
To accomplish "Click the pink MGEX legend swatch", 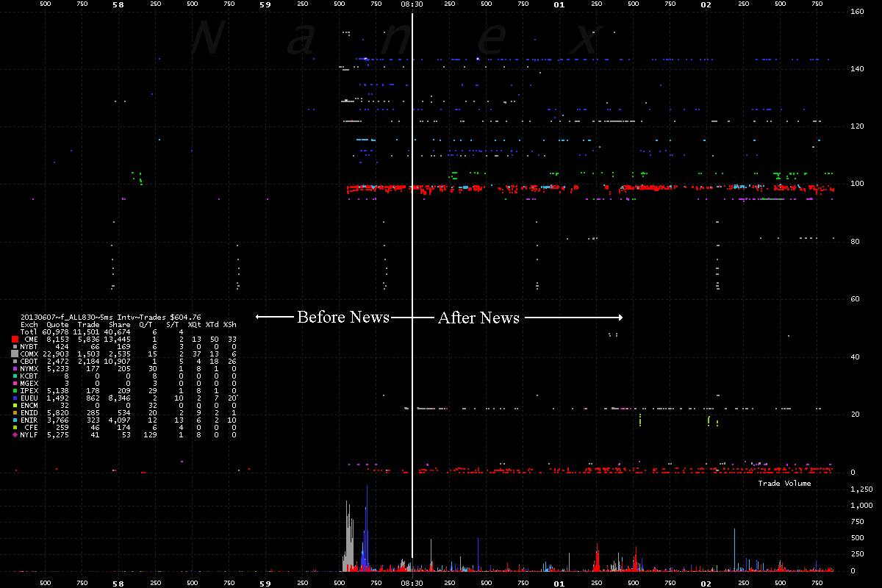I will pos(15,383).
